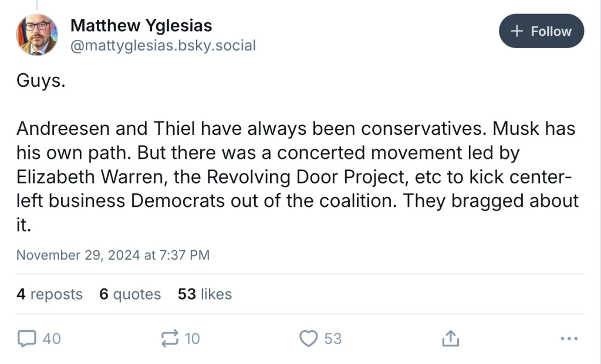Click Matthew Yglesias's display name
This screenshot has height=364, width=601.
point(141,25)
